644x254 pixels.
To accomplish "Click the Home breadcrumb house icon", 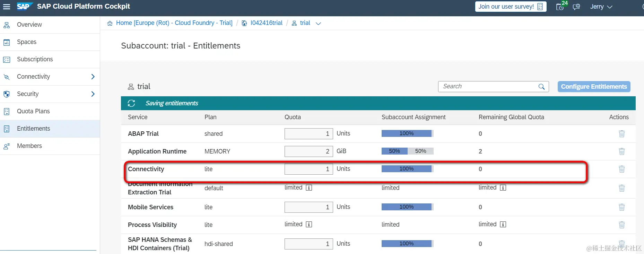I will point(110,23).
